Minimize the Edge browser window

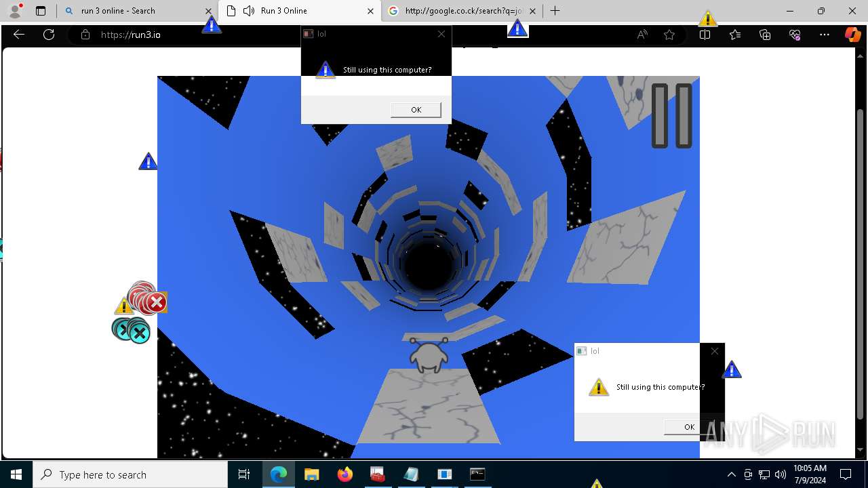(790, 11)
